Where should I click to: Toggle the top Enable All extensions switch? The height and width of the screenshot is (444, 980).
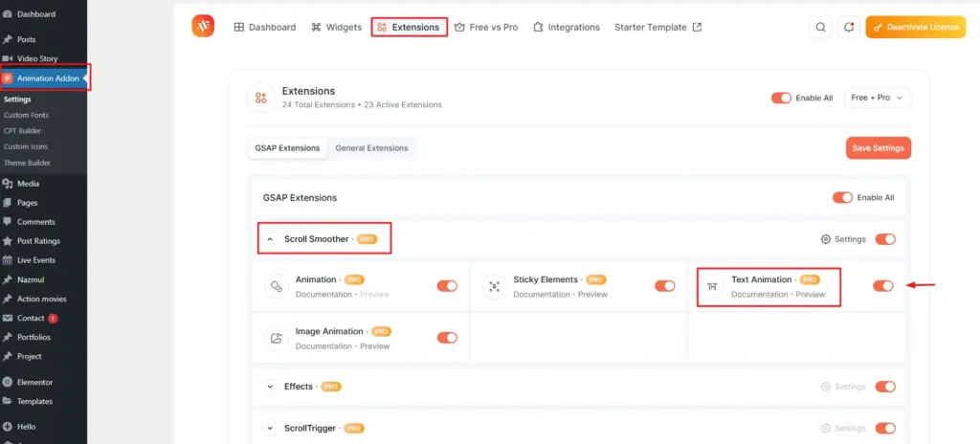point(781,98)
